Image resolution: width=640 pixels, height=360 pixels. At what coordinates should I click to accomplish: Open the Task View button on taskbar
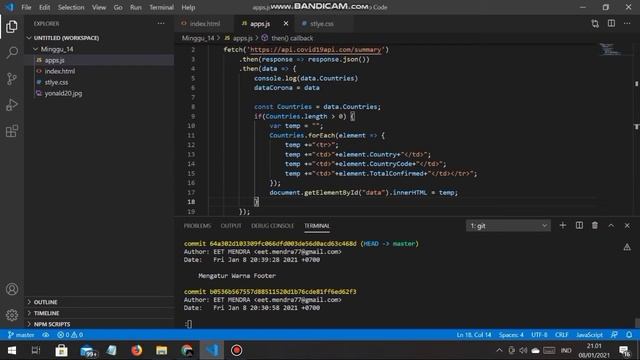point(36,350)
